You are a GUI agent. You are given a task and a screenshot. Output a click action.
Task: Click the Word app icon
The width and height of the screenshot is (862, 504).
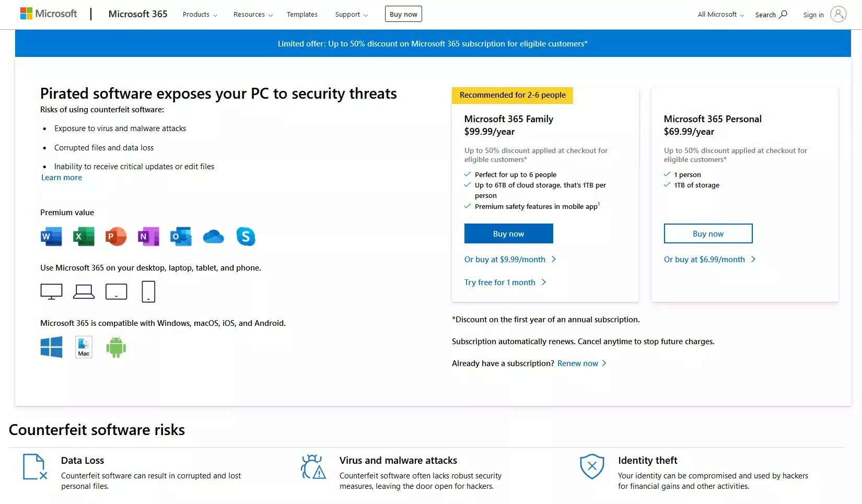[x=51, y=237]
